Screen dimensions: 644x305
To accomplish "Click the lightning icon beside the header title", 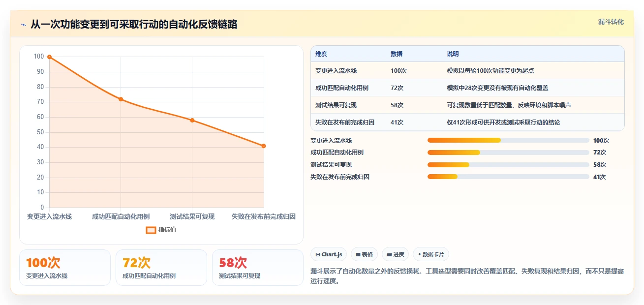I will click(x=23, y=25).
